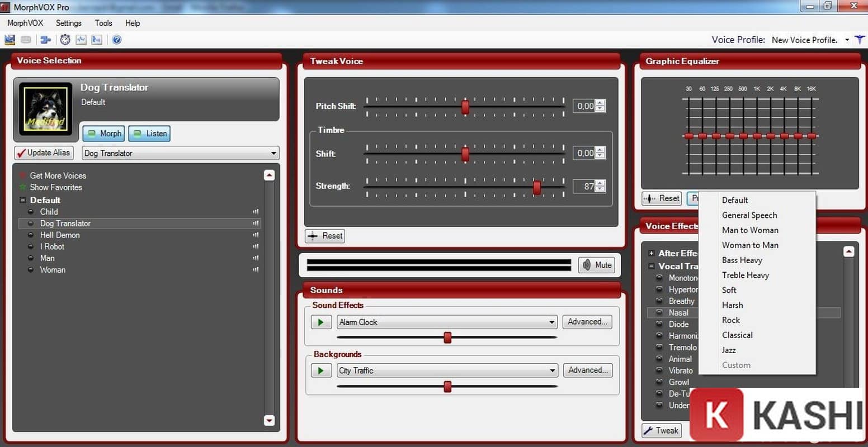Image resolution: width=868 pixels, height=447 pixels.
Task: Select the Hell Demon voice in list
Action: pos(60,235)
